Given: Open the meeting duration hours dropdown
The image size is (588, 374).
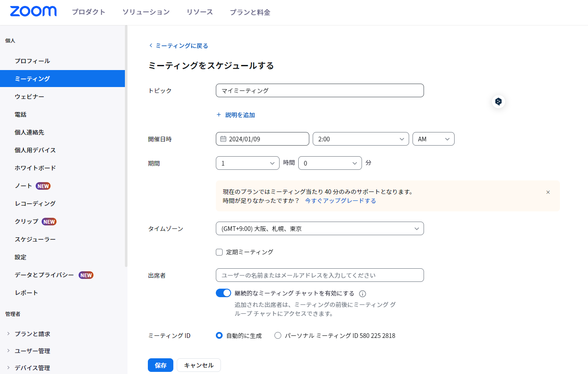Looking at the screenshot, I should [247, 163].
